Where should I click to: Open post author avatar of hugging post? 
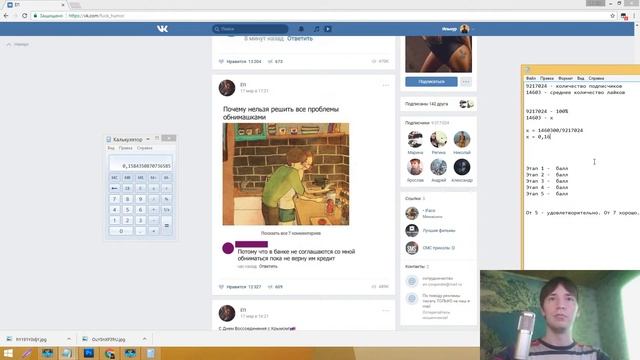[x=227, y=88]
